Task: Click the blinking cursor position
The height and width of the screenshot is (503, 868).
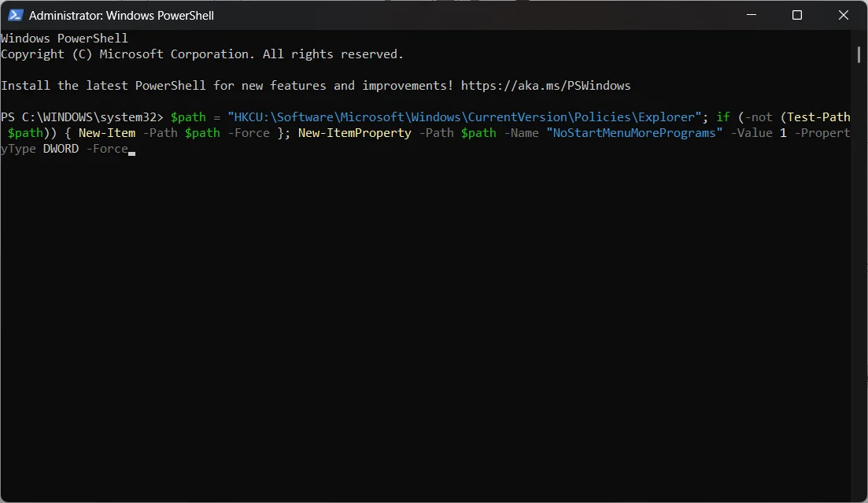Action: pos(131,150)
